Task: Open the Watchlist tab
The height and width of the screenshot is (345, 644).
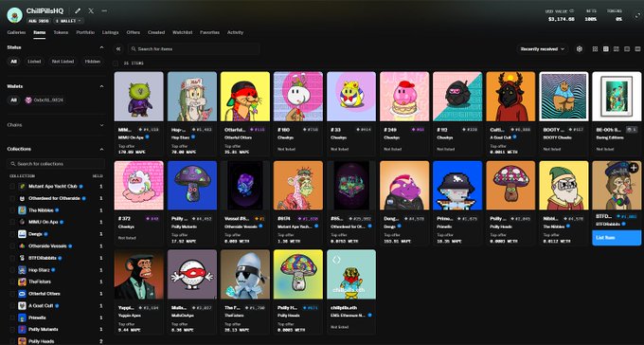Action: (183, 32)
